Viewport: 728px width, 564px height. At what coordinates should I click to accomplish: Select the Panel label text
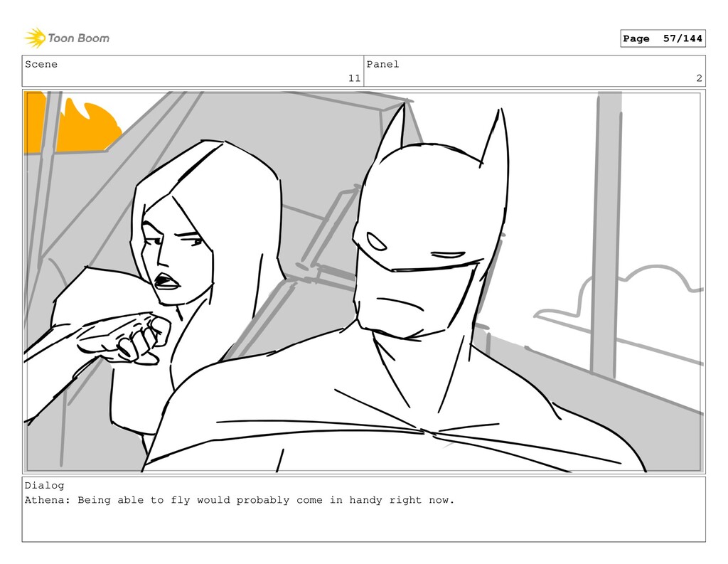[382, 64]
